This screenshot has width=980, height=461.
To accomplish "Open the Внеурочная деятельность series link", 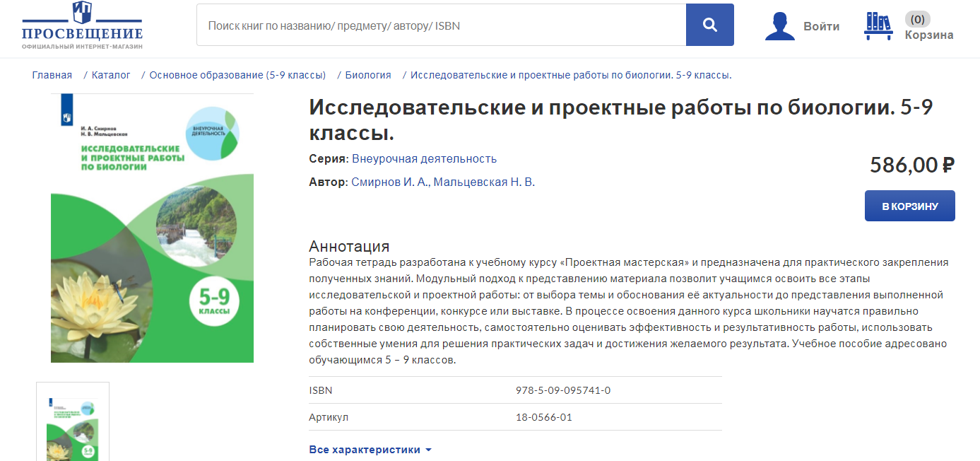I will pos(424,158).
